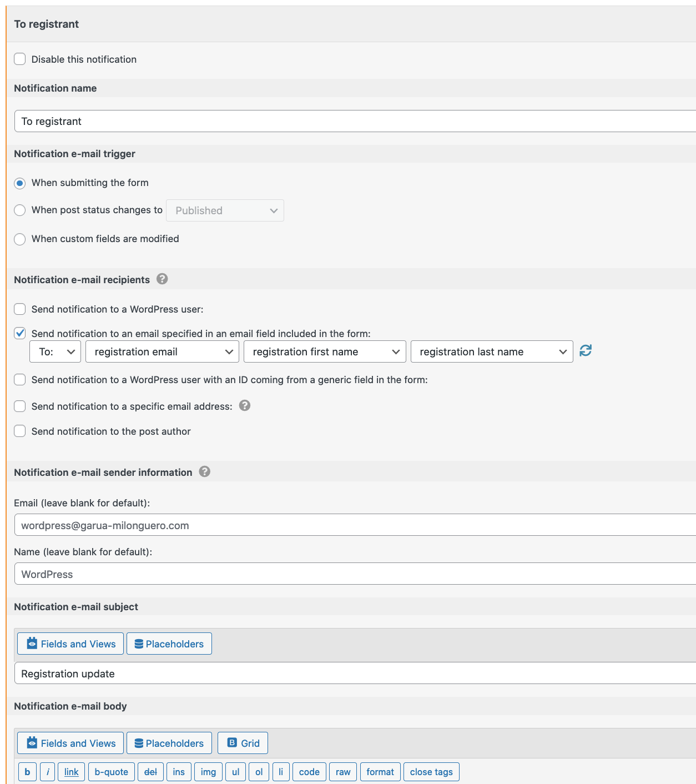Select 'When custom fields are modified' trigger

click(20, 239)
